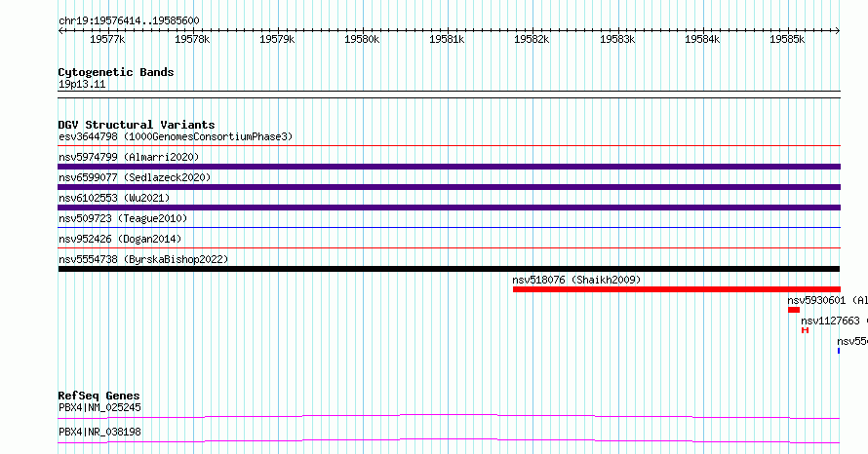Open variant nsv952426 (Dogan2014)

click(120, 239)
